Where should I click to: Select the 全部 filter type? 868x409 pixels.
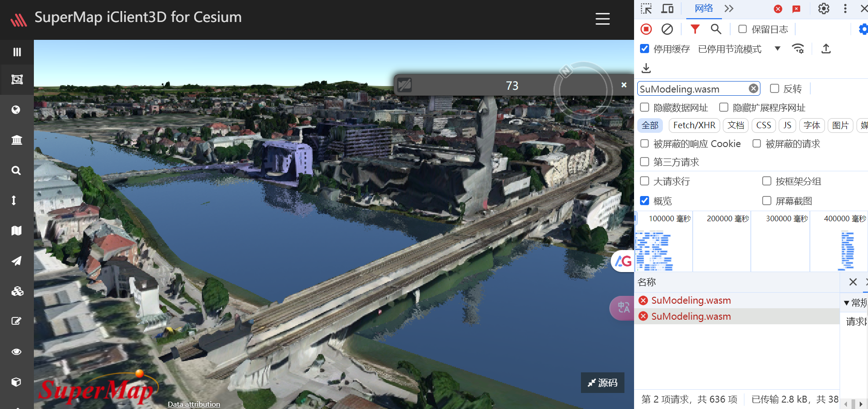pyautogui.click(x=650, y=125)
